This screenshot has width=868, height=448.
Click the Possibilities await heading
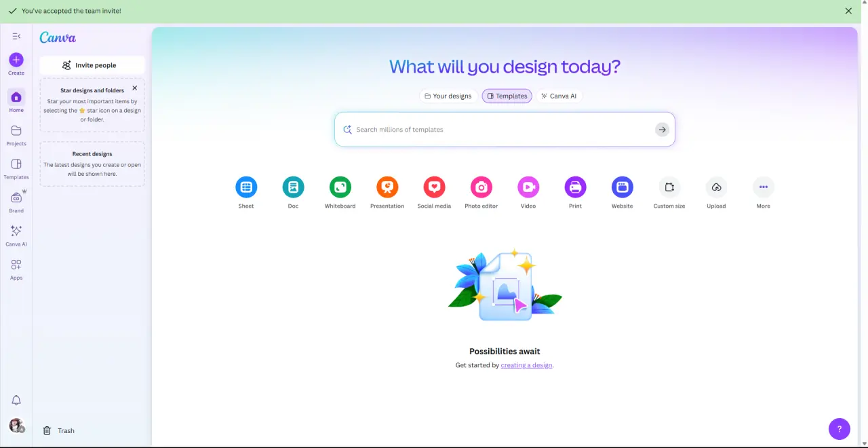(505, 352)
